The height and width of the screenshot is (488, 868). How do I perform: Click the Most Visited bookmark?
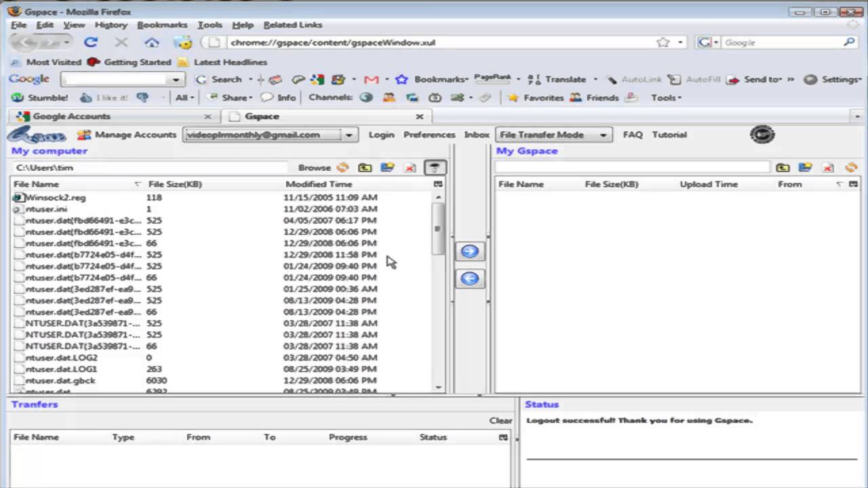pyautogui.click(x=47, y=62)
